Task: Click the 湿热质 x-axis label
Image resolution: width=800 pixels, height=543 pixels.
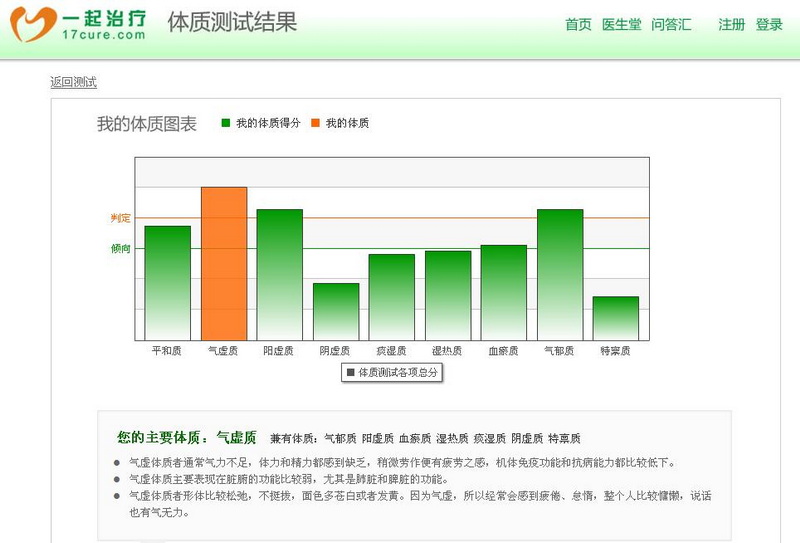Action: click(447, 351)
